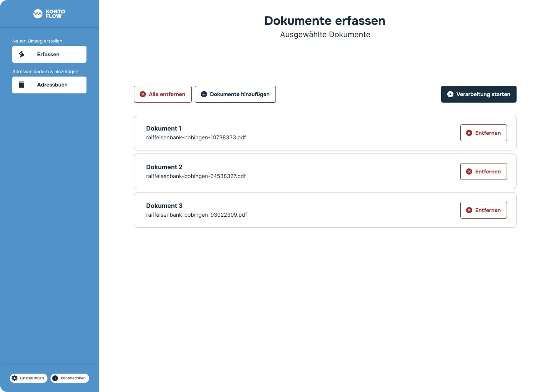Click the Konto Flow logo
The height and width of the screenshot is (392, 551).
tap(49, 14)
